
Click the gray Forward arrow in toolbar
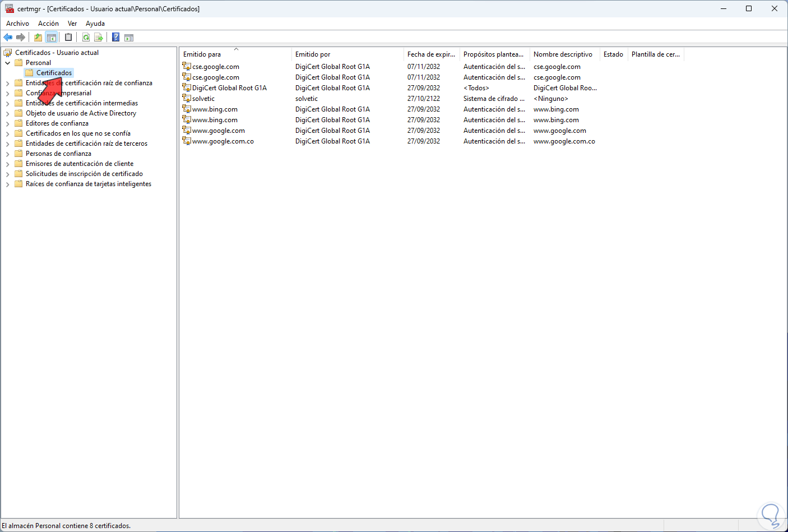21,38
